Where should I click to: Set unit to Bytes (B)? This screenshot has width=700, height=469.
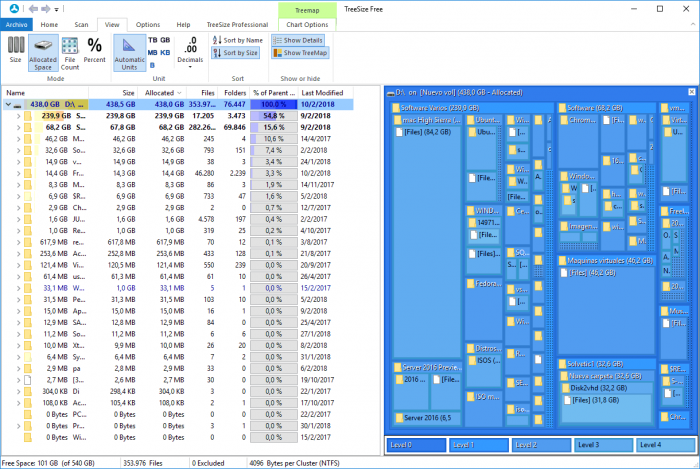point(152,65)
